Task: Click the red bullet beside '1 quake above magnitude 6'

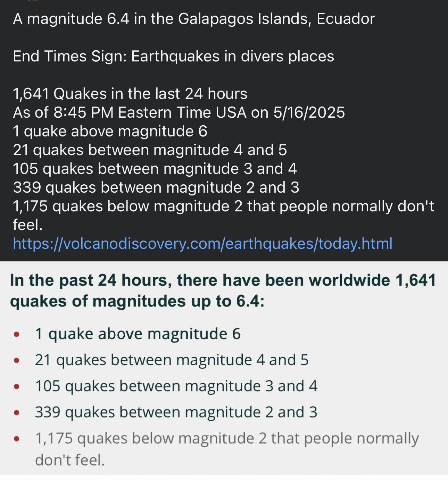Action: click(x=16, y=335)
